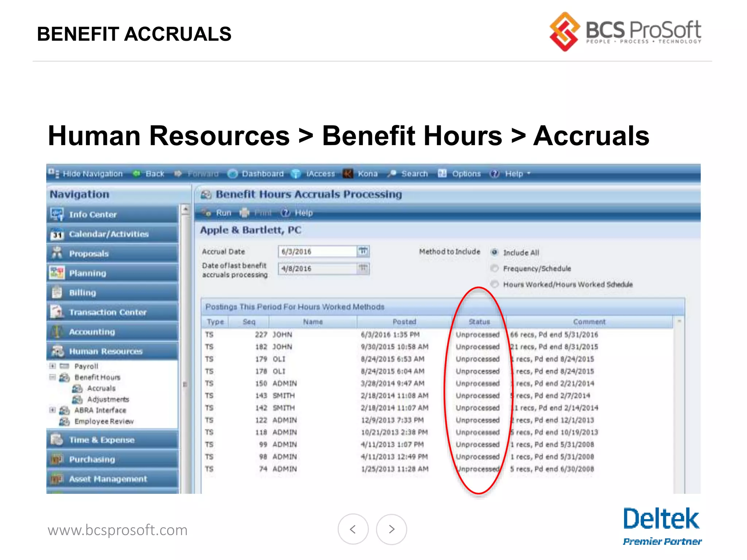Viewport: 747px width, 560px height.
Task: Click the Transaction Center icon
Action: pyautogui.click(x=57, y=312)
